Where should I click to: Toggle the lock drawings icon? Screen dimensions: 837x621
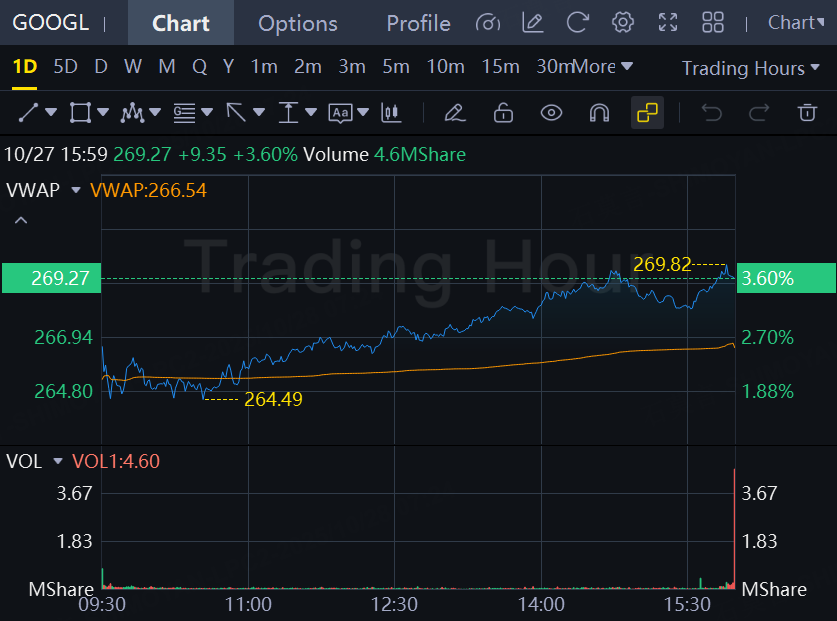(x=503, y=113)
